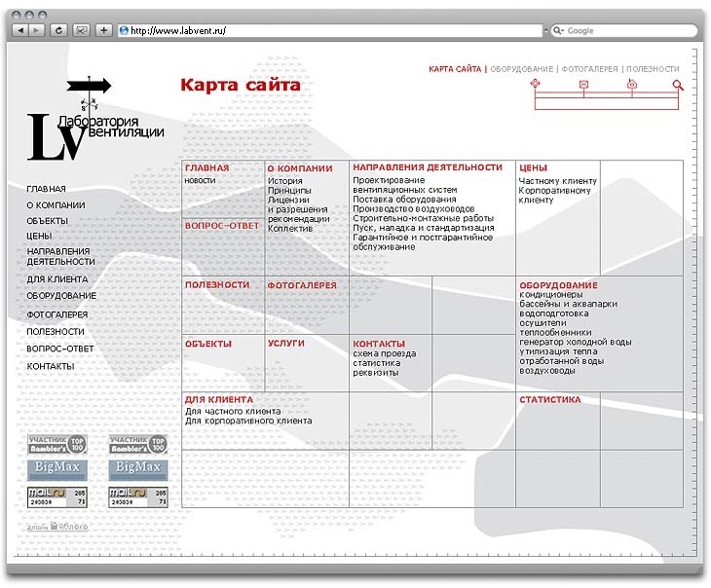Open НАПРАВЛЕНИЯ ДЕЯТЕЛЬНОСТИ heading in sitemap

point(428,167)
